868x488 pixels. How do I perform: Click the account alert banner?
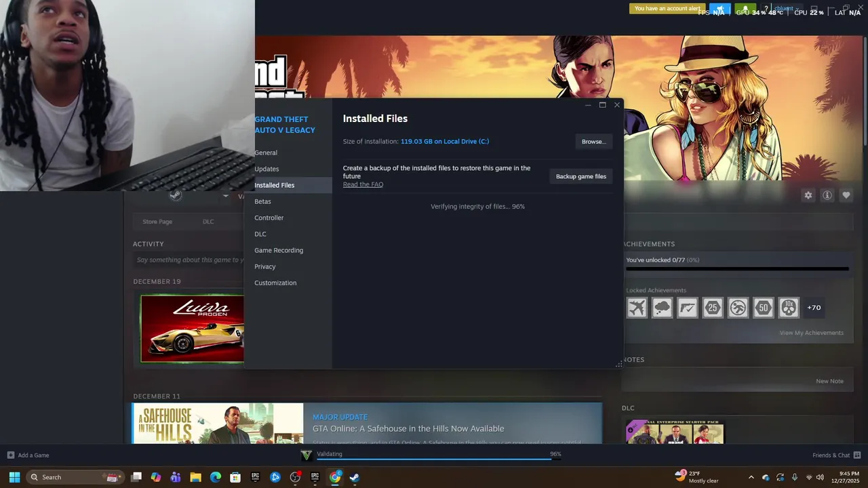click(x=667, y=9)
